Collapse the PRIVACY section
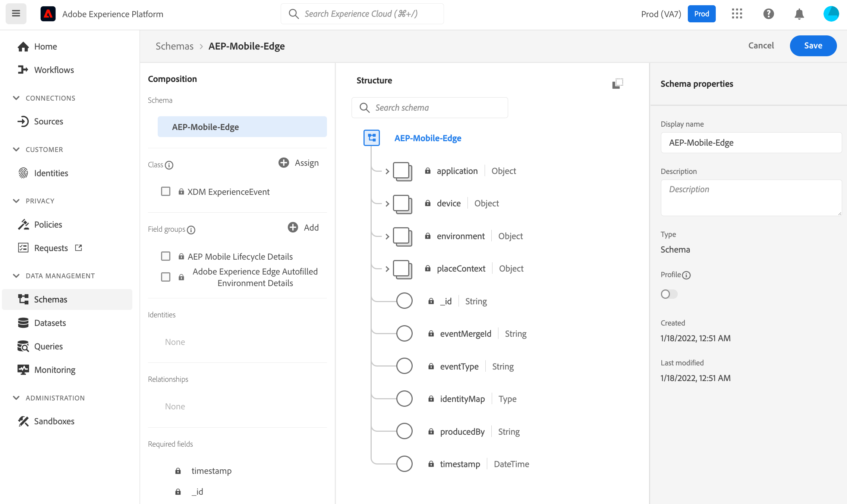Viewport: 847px width, 504px height. (x=16, y=201)
